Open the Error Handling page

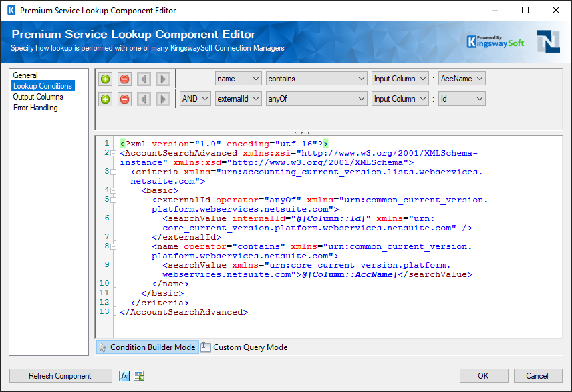(x=35, y=108)
